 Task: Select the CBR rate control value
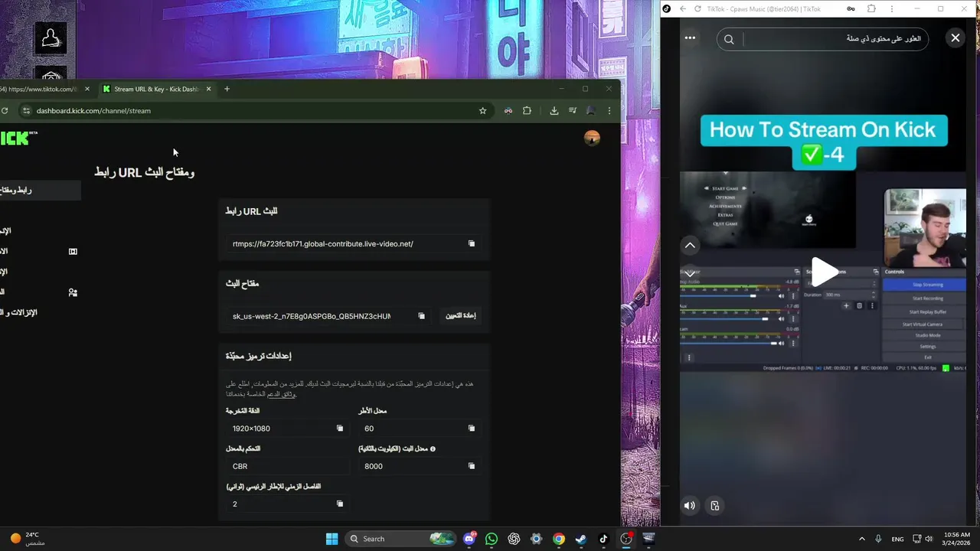click(240, 466)
